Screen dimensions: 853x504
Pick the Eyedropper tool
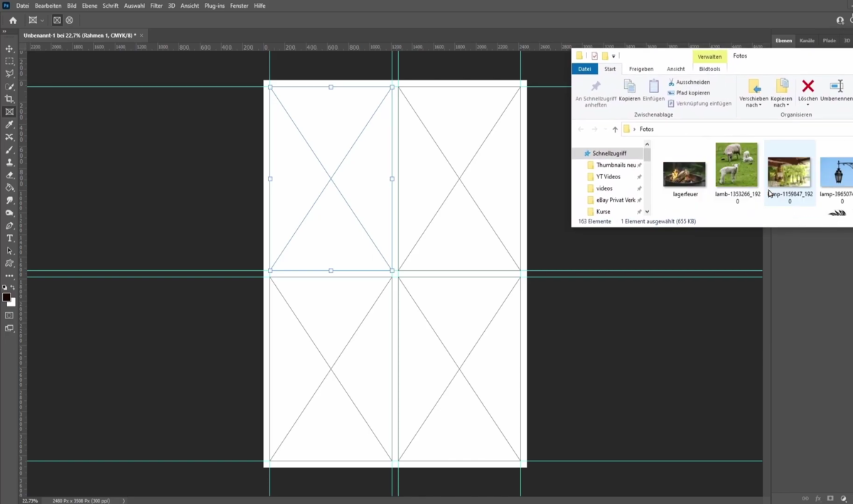pos(9,125)
